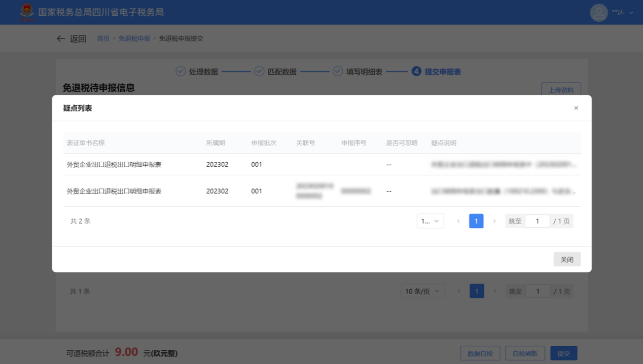Go to next page in dialog pagination
Viewport: 643px width, 364px height.
(494, 221)
